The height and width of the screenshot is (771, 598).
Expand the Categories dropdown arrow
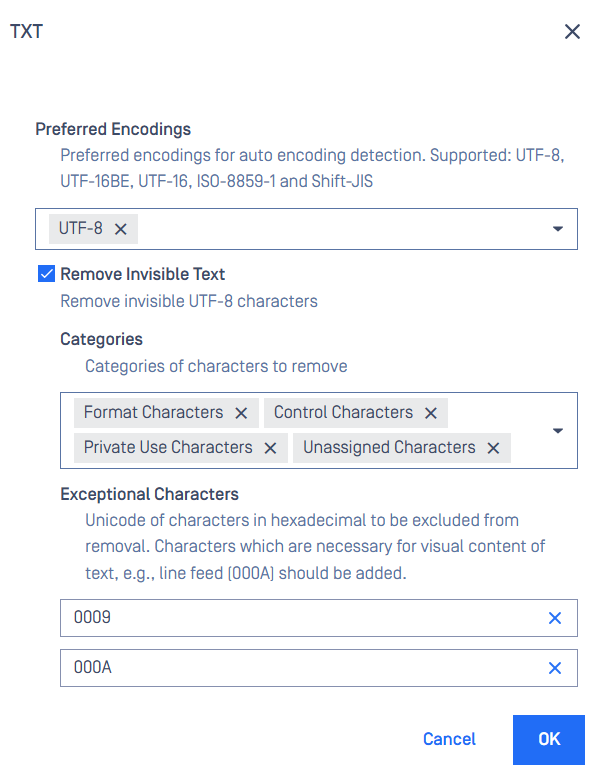558,431
